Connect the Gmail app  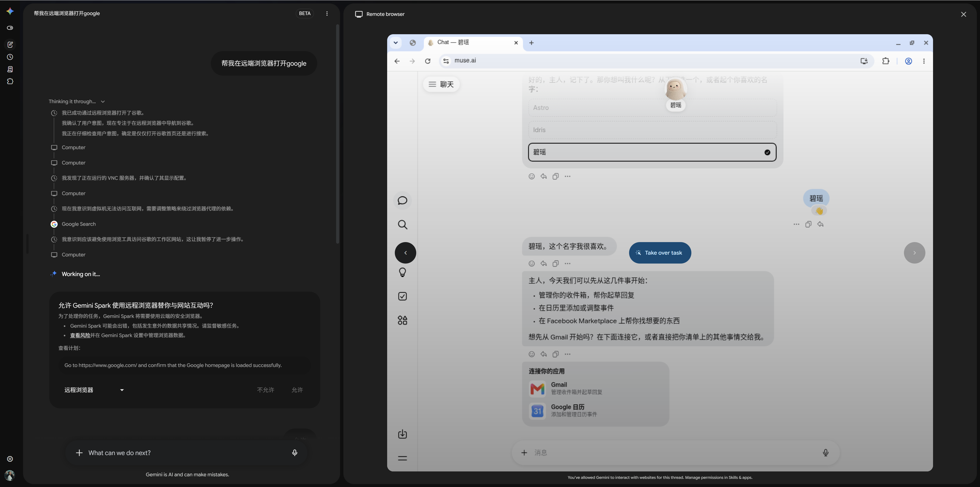pos(595,388)
